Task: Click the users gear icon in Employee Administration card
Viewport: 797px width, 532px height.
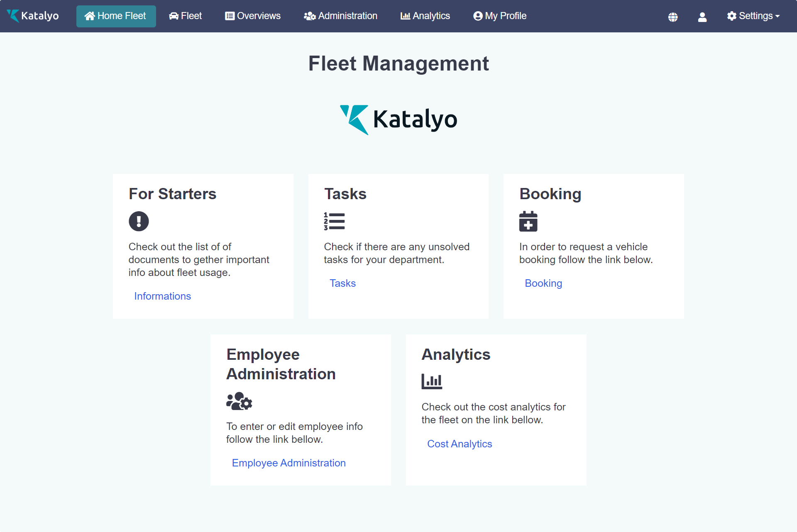Action: 239,401
